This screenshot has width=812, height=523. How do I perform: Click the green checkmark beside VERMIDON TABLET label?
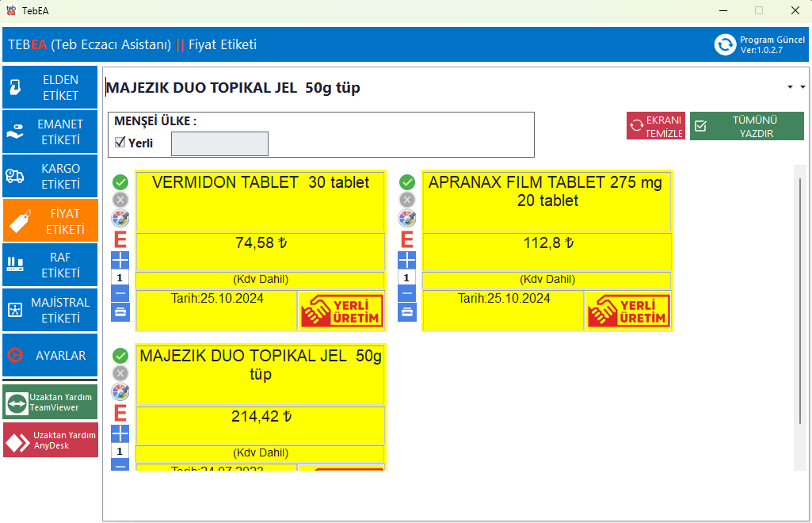pos(120,182)
